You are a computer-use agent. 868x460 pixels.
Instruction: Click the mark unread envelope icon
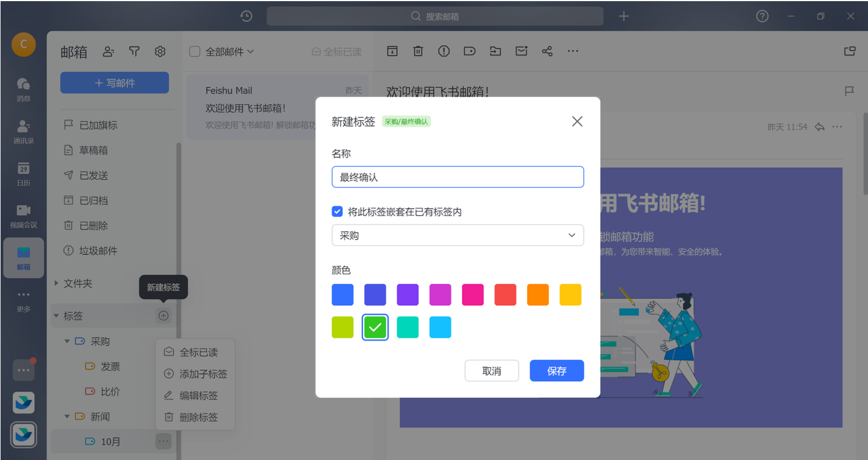coord(521,51)
